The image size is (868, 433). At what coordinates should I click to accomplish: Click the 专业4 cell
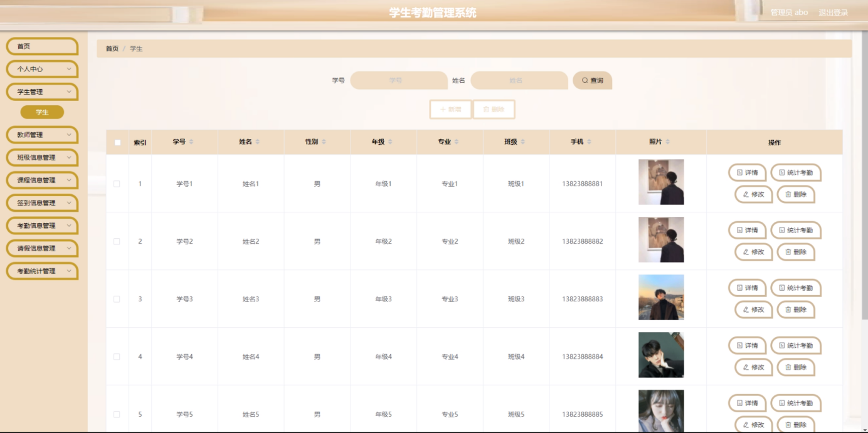[450, 357]
